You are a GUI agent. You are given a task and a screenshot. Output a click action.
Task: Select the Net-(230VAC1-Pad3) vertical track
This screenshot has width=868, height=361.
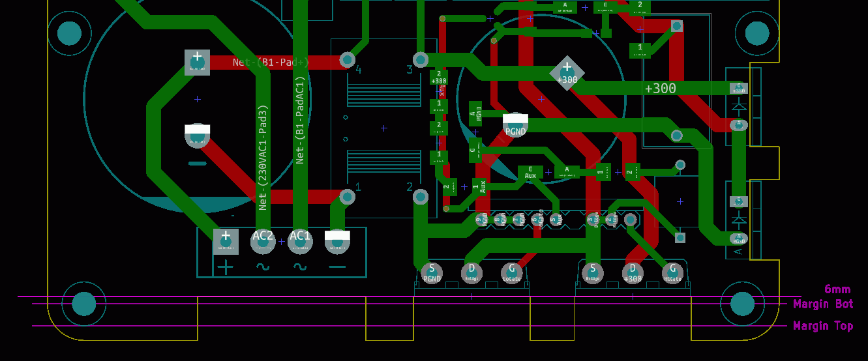263,156
